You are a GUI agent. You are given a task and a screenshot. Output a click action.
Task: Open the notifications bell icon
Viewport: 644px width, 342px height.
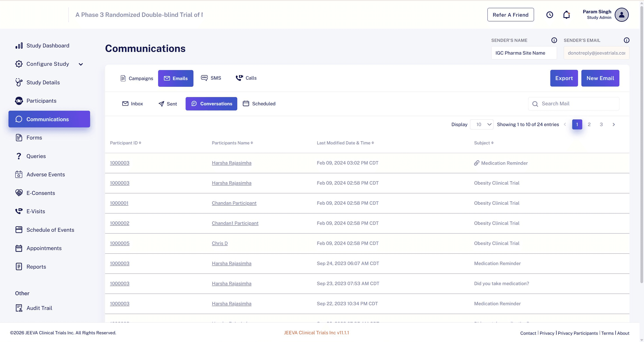pos(566,15)
